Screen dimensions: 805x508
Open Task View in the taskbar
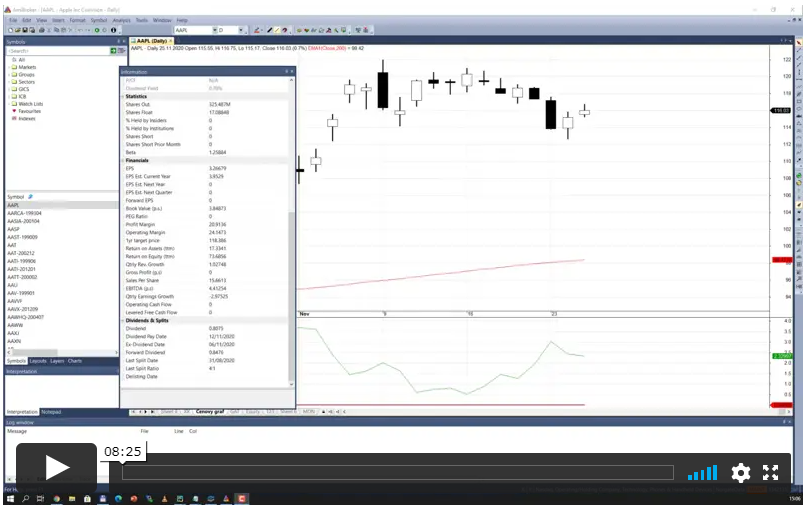(x=41, y=499)
